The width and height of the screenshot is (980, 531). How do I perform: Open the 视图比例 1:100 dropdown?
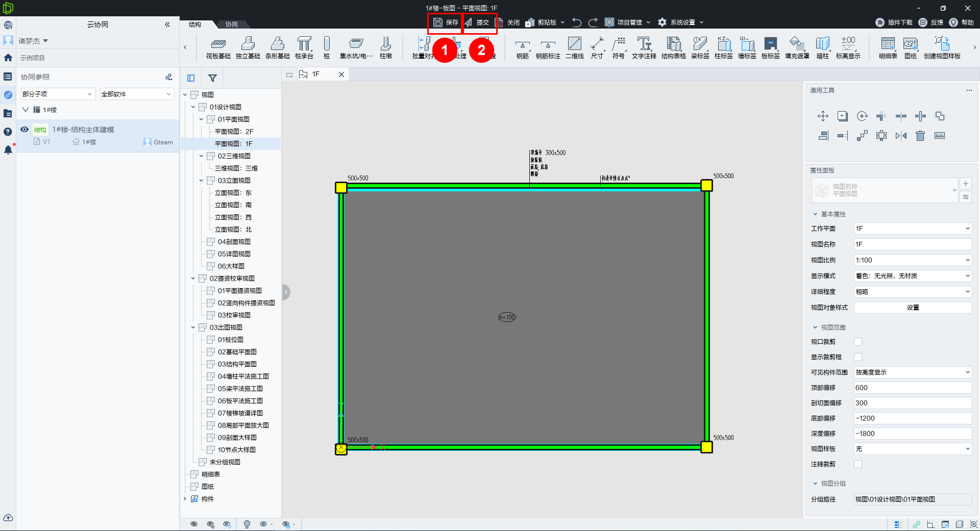click(x=913, y=260)
